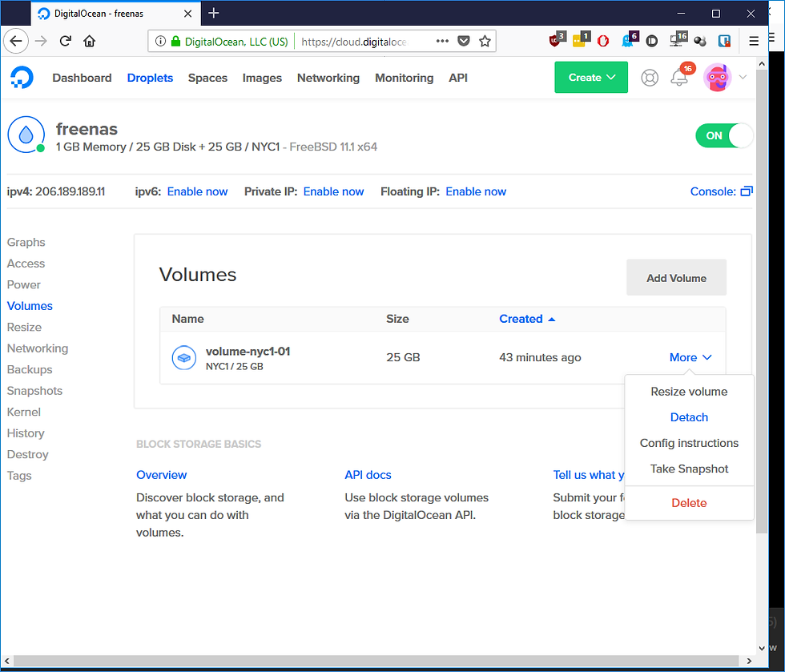Image resolution: width=785 pixels, height=672 pixels.
Task: Expand the account menu chevron
Action: point(743,77)
